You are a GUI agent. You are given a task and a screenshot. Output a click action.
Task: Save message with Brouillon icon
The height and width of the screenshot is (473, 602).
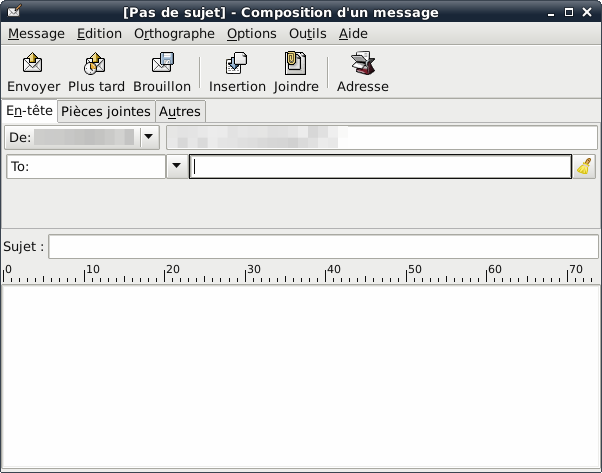162,65
